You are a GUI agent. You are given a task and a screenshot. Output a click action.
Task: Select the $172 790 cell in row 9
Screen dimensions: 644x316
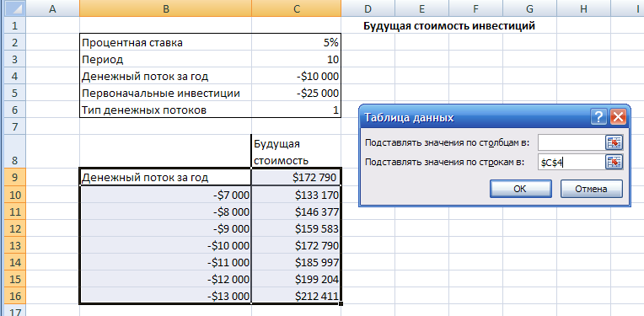[x=296, y=177]
